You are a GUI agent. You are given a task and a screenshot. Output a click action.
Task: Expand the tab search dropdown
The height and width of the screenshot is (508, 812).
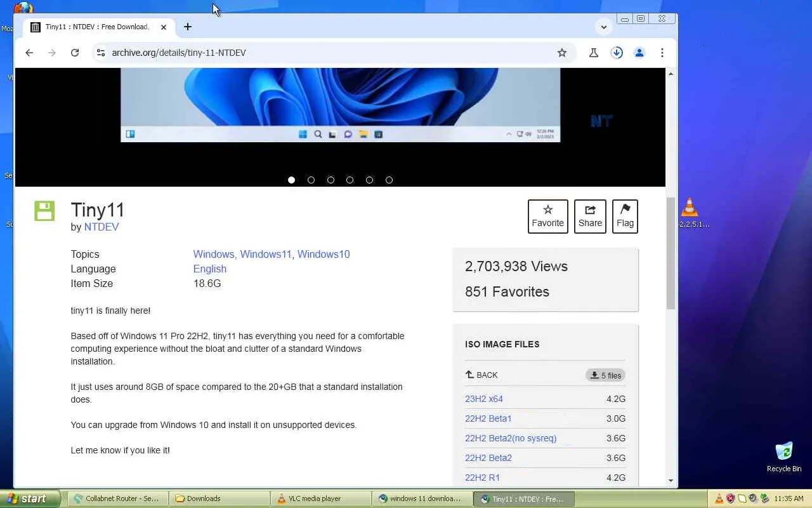pos(604,27)
